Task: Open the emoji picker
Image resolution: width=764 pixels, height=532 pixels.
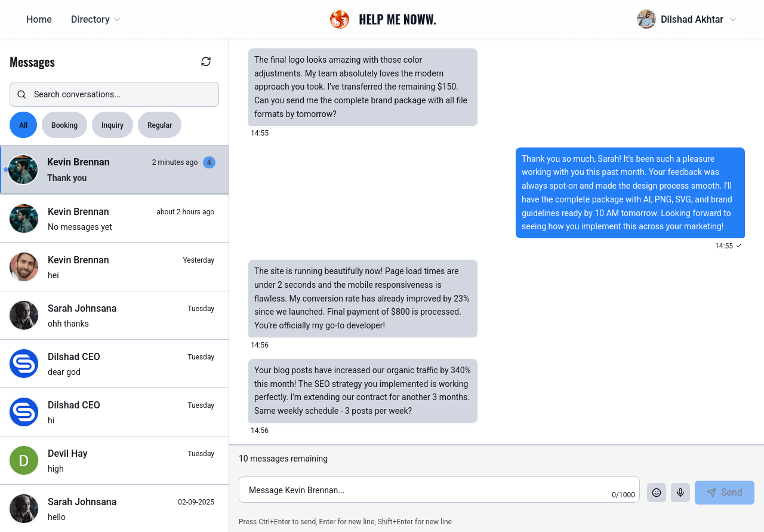Action: tap(657, 493)
